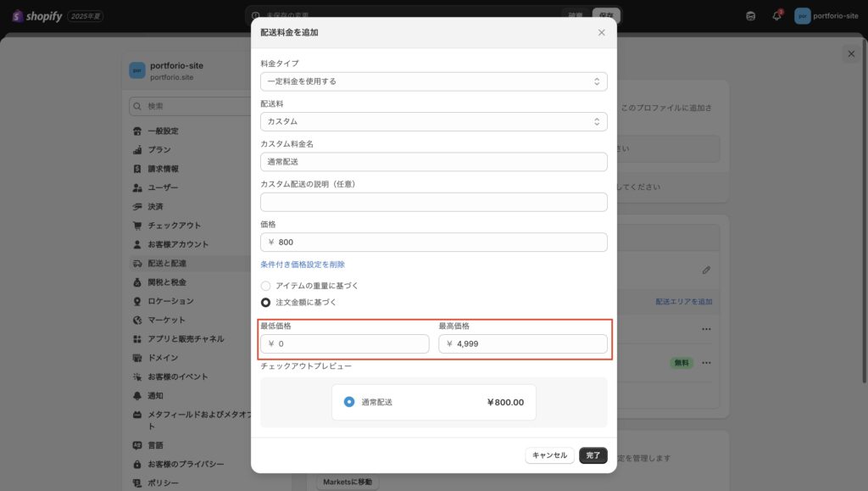Open チェックアウト in settings sidebar
Screen dimensions: 868x491
pos(174,226)
